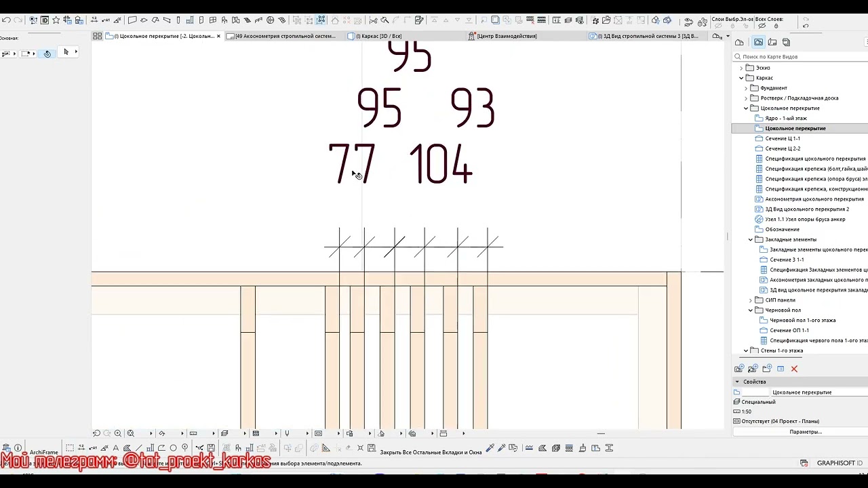Collapse the 'Цокольное перекрытие' folder
Viewport: 868px width, 488px height.
click(747, 108)
